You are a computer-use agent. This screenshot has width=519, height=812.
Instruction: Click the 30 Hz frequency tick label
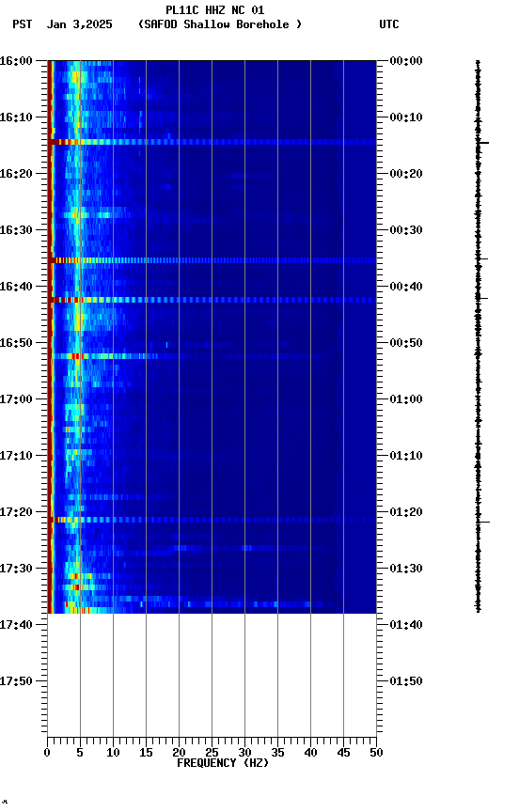point(244,753)
